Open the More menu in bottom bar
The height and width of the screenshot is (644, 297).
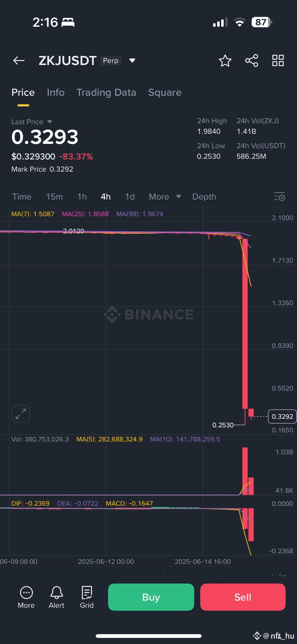click(x=26, y=597)
